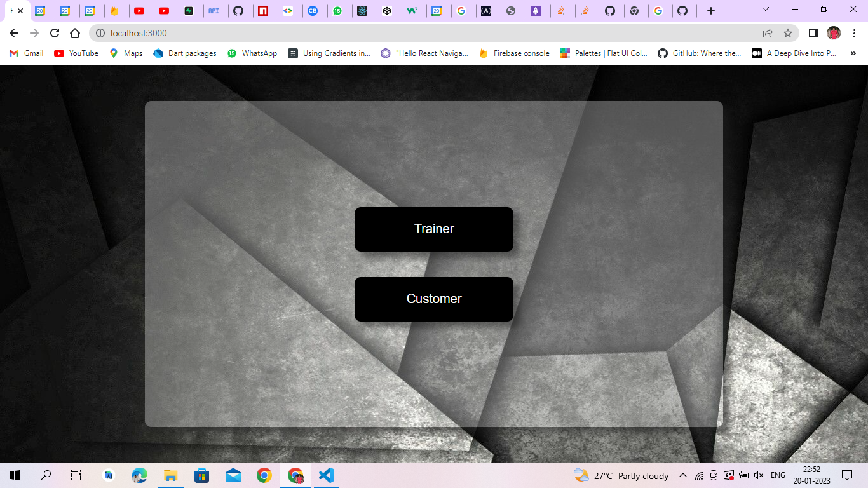Show hidden system tray icons
The width and height of the screenshot is (868, 488).
[683, 475]
